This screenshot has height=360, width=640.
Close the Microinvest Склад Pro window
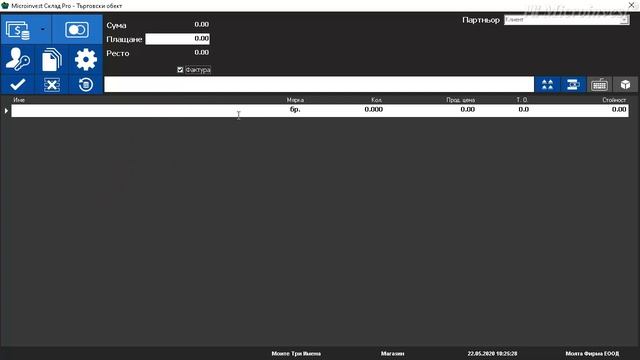click(x=631, y=5)
